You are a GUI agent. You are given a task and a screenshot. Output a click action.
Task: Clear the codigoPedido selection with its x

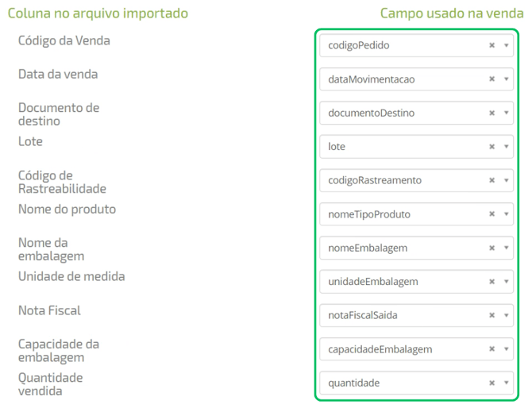(492, 46)
